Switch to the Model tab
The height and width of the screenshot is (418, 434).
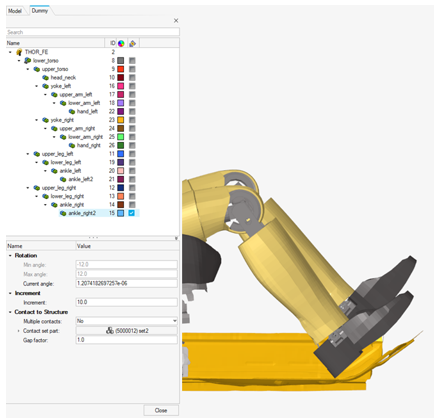point(15,11)
